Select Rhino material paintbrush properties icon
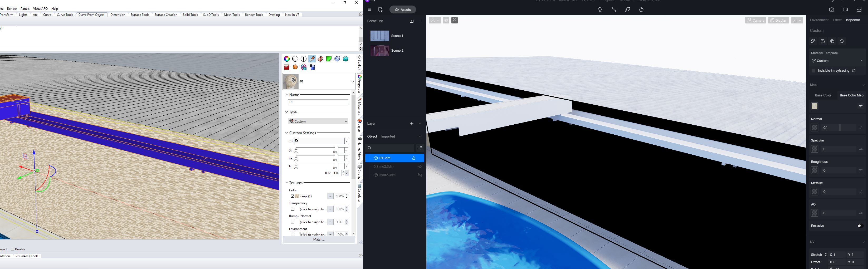The width and height of the screenshot is (868, 269). pos(312,59)
